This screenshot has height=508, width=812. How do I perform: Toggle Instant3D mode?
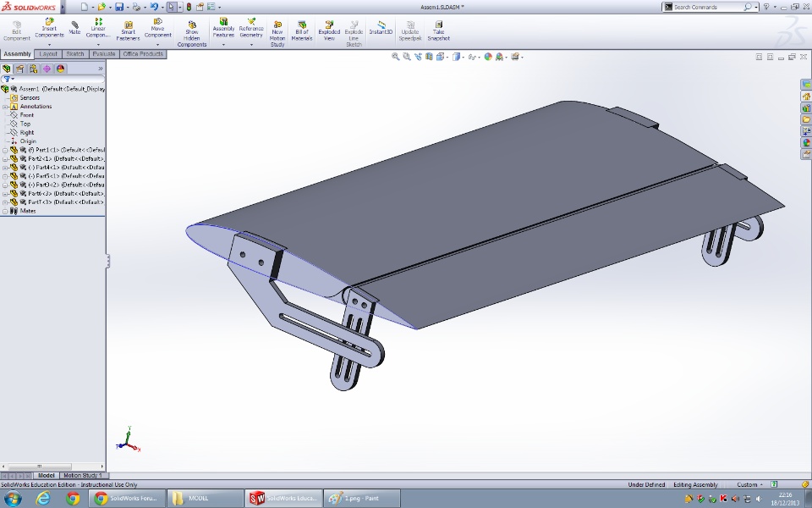click(x=381, y=28)
